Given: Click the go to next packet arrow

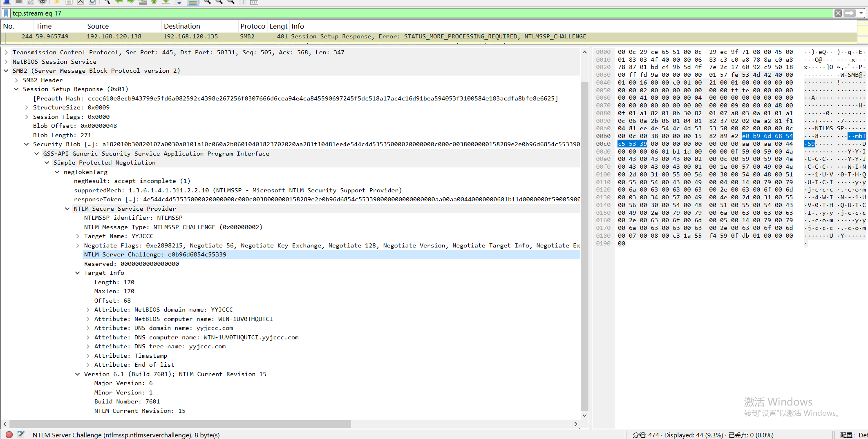Looking at the screenshot, I should [130, 2].
